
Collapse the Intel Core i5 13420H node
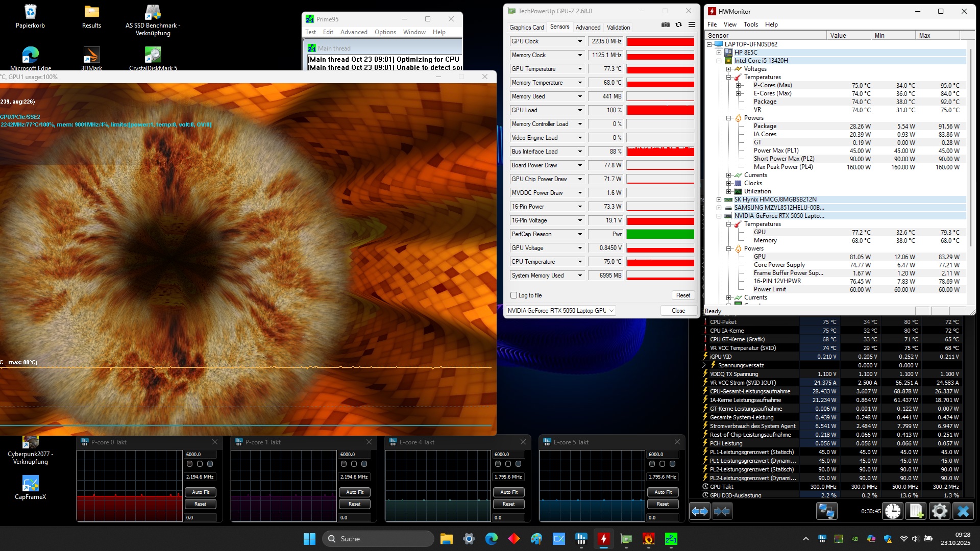(719, 61)
